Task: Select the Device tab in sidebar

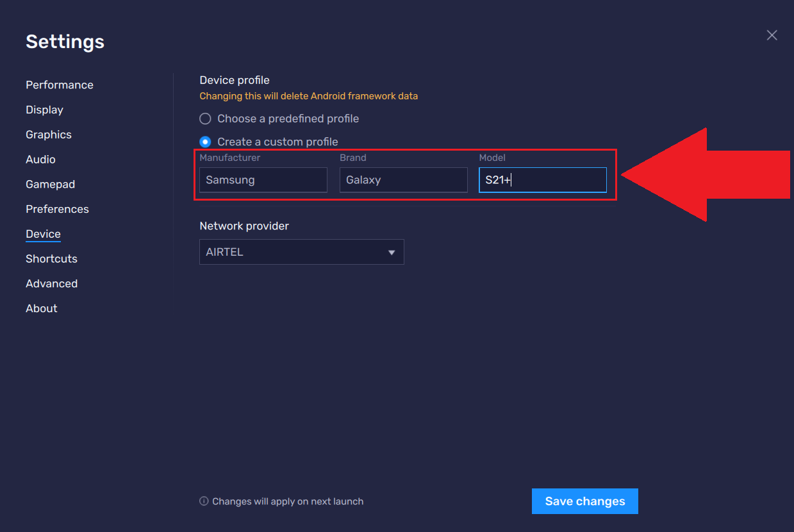Action: [43, 234]
